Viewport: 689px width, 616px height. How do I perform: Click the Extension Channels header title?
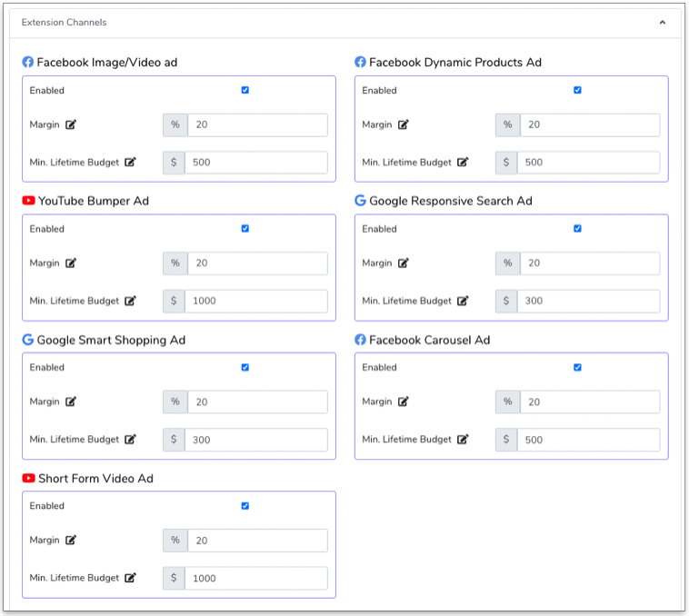click(64, 22)
